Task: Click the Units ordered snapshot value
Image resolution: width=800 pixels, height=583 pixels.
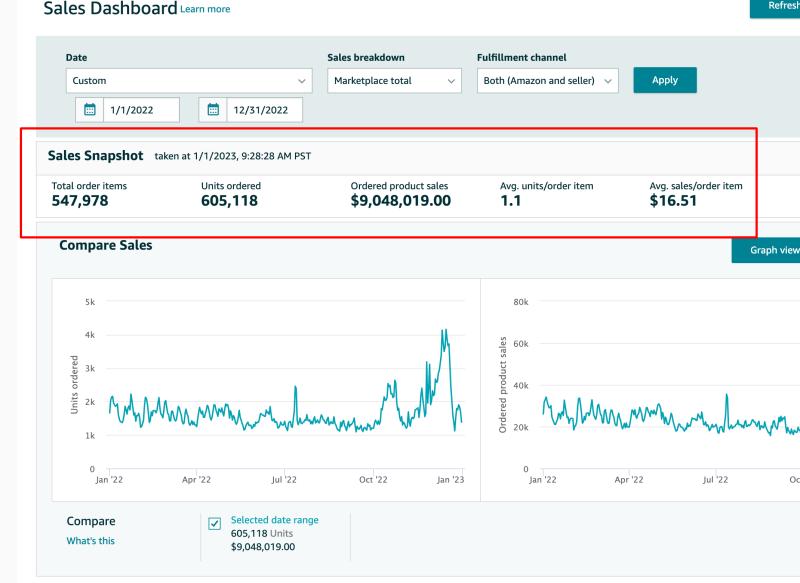Action: (229, 200)
